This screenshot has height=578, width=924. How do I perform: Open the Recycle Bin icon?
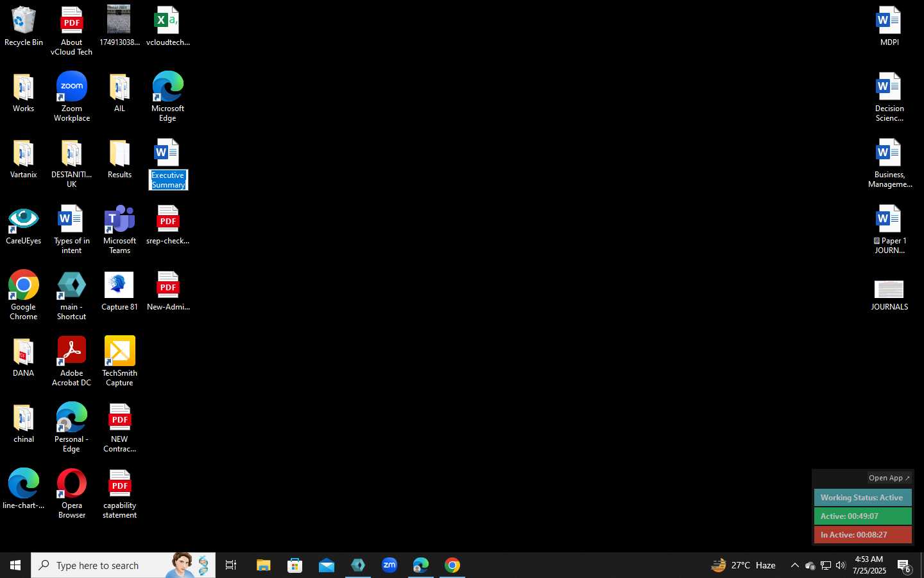[x=24, y=27]
